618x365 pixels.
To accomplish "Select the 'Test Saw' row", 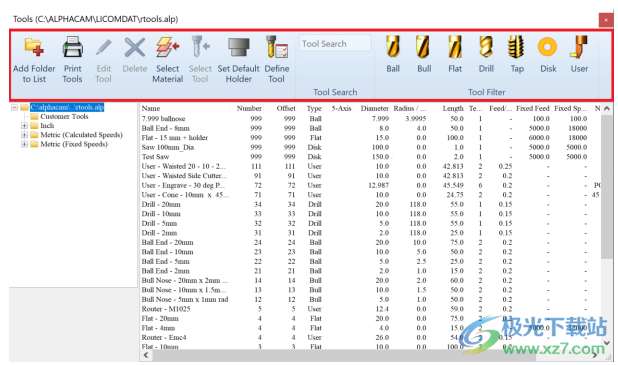I will (370, 156).
